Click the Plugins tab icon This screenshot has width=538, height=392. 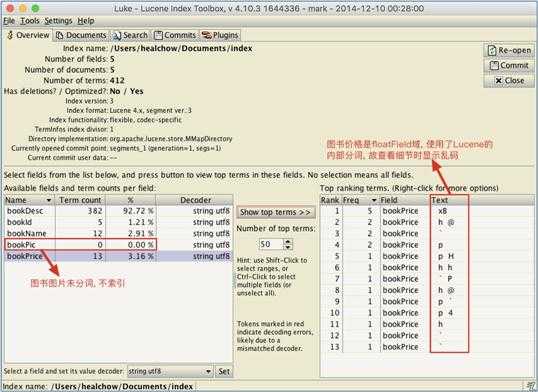coord(207,35)
